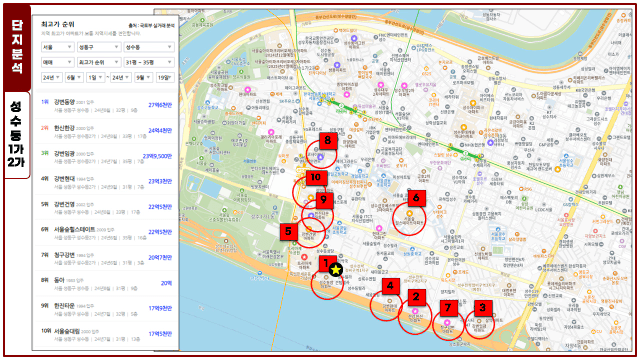Click the 10위 서울숲대림 listing row

coord(106,335)
